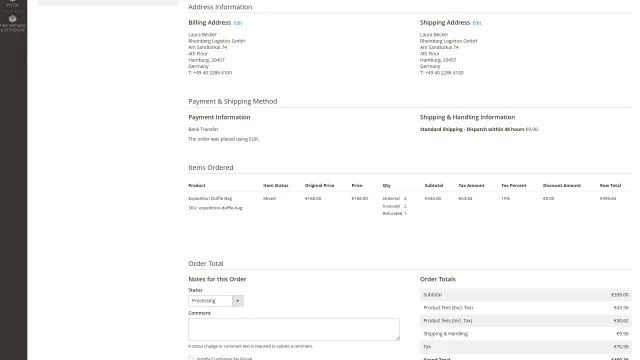This screenshot has width=640, height=360.
Task: Select the item row's Discount Amount value
Action: coord(548,198)
